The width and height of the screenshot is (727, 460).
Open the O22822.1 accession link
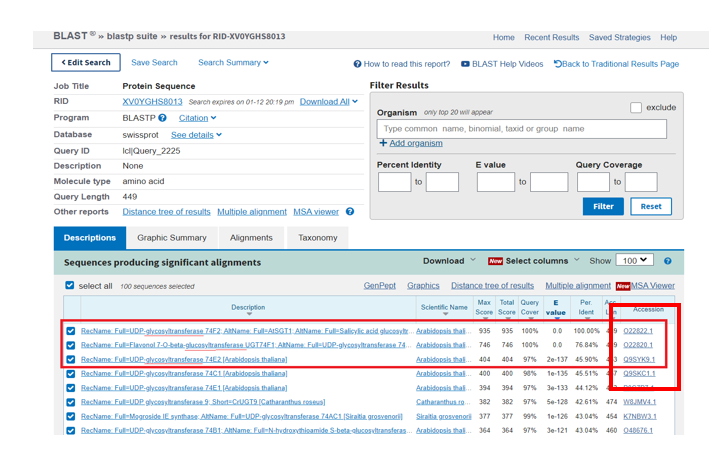638,331
